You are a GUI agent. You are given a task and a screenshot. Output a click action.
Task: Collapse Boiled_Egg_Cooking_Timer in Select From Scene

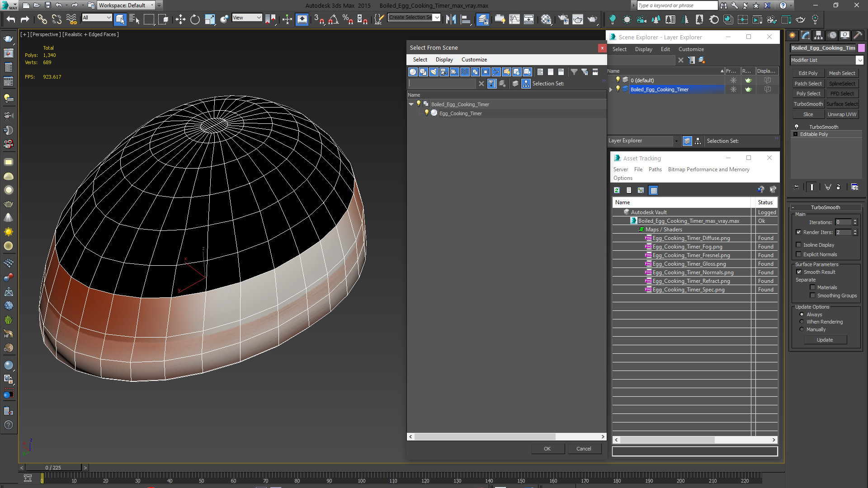pos(411,104)
